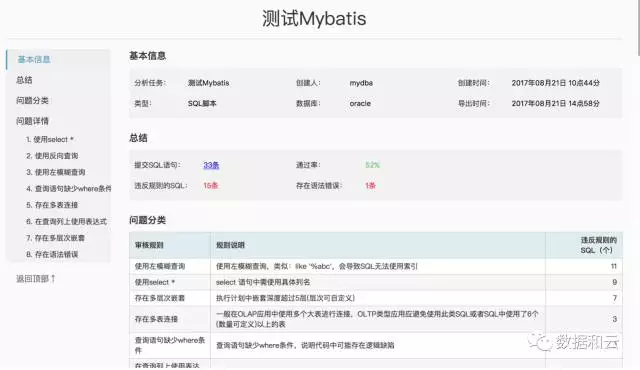Open sidebar item 使用左模糊查询

coord(56,172)
